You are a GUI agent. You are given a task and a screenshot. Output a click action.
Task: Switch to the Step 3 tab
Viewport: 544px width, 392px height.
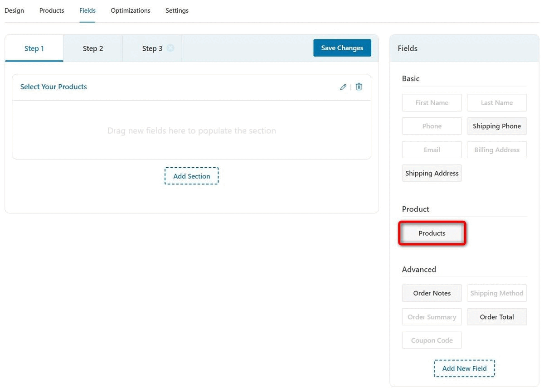(x=152, y=48)
